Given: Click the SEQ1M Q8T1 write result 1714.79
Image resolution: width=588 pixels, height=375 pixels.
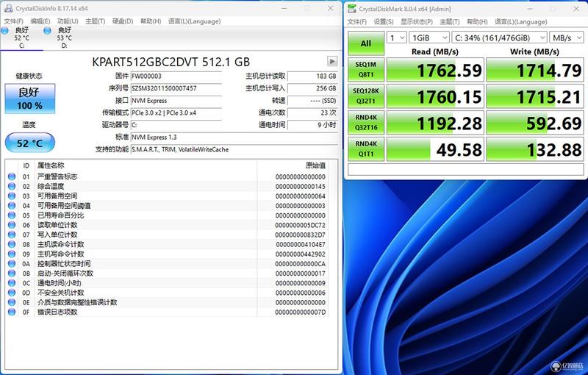Looking at the screenshot, I should 535,70.
